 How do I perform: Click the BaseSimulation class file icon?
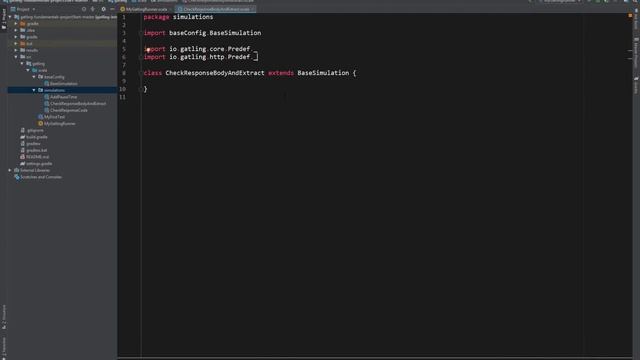tap(47, 83)
